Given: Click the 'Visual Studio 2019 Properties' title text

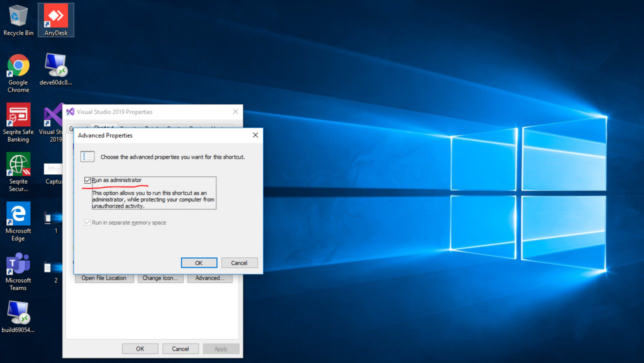Looking at the screenshot, I should pos(114,112).
